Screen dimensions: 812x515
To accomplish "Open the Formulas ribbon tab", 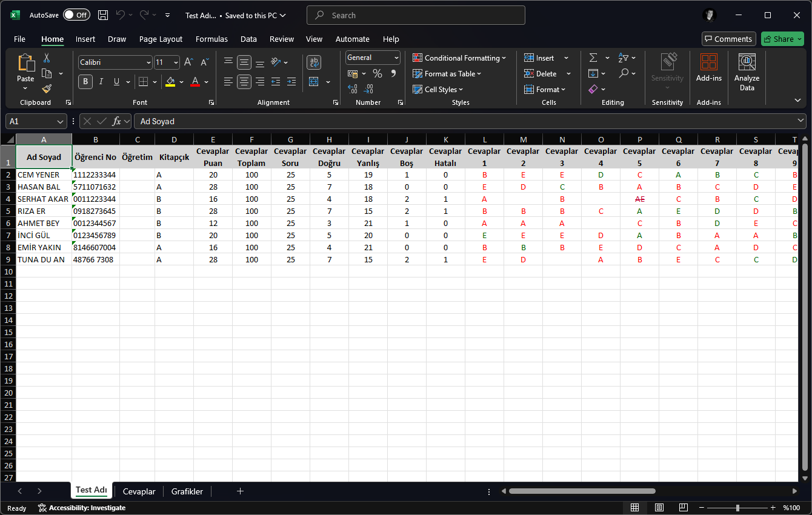I will [211, 39].
